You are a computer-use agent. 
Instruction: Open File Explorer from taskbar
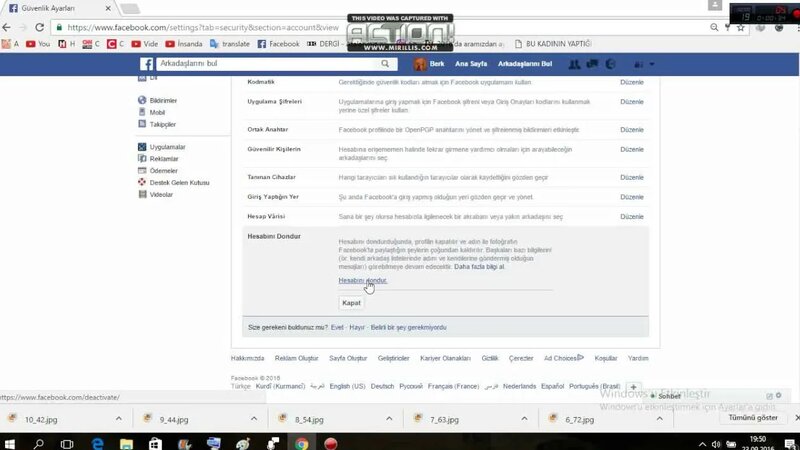coord(126,444)
